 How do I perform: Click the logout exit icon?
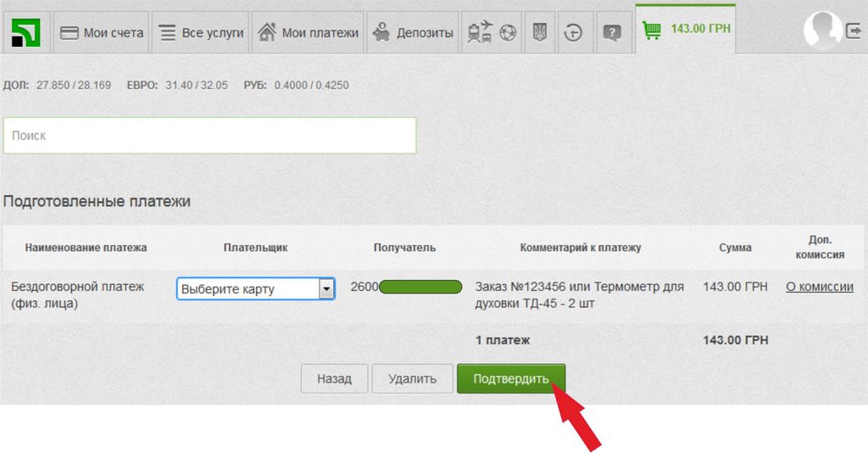click(x=854, y=31)
